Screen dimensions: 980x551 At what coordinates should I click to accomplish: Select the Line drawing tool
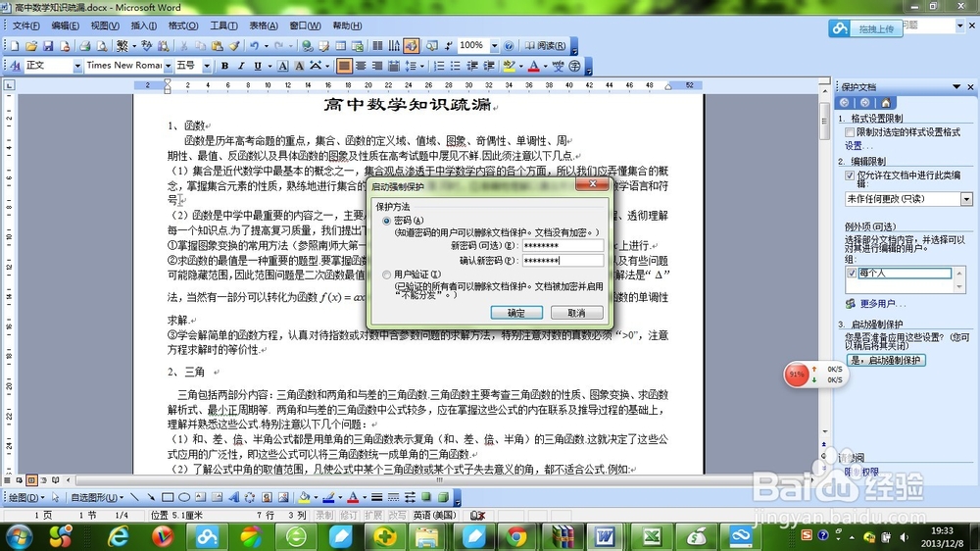click(134, 497)
